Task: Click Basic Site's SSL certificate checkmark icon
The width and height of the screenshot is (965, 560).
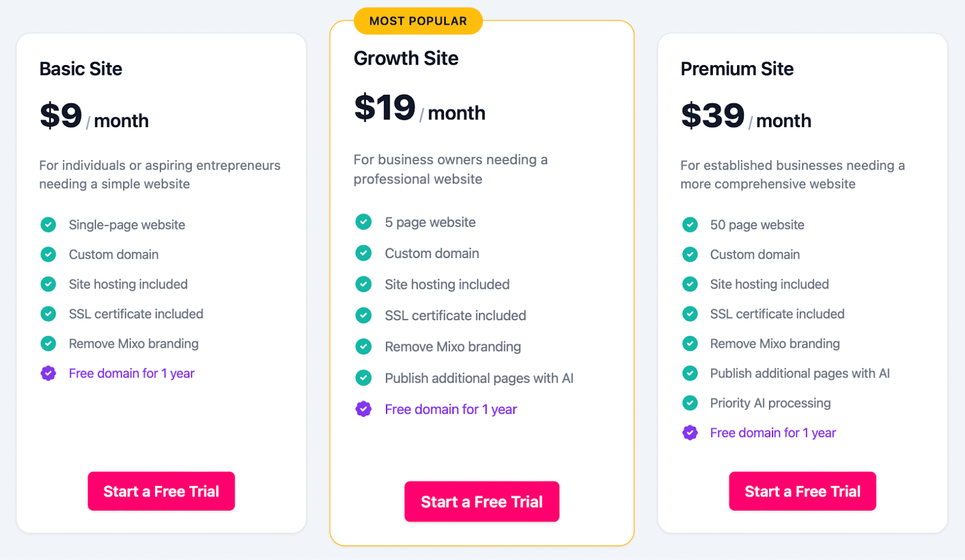Action: (x=48, y=313)
